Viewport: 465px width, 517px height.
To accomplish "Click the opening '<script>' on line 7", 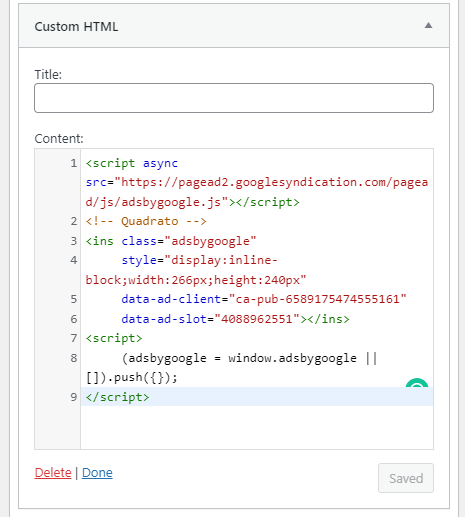I will (x=114, y=338).
